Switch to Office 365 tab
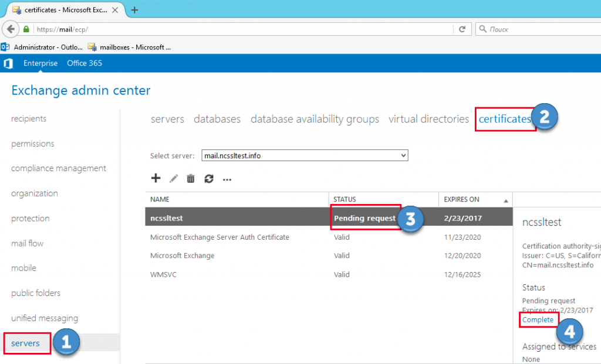Screen dimensions: 601x364 [85, 63]
